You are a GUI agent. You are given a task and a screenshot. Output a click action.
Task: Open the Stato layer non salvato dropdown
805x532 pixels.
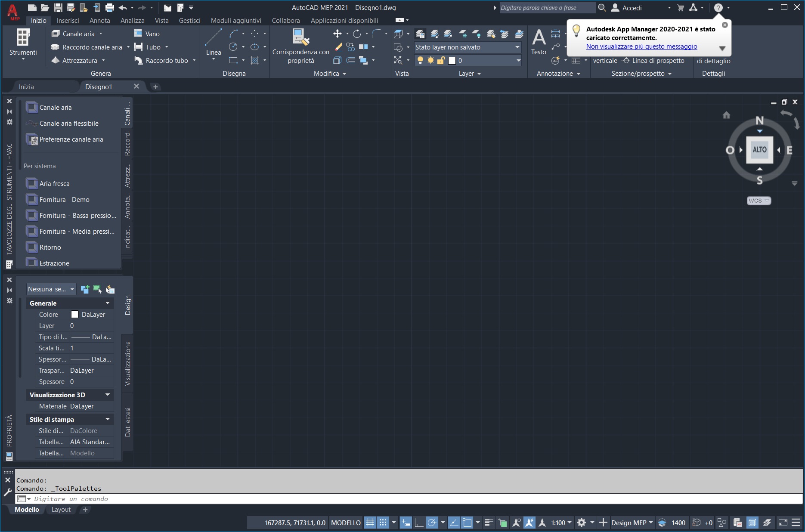click(468, 47)
